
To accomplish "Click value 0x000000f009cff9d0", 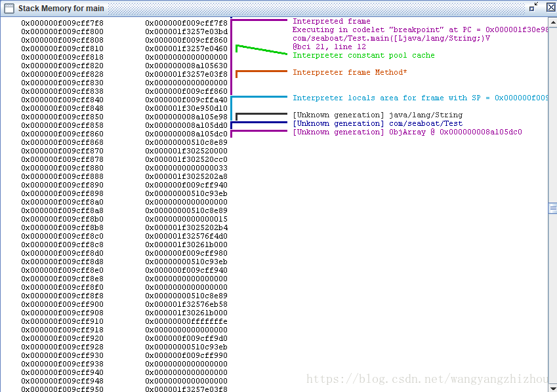I will (x=186, y=338).
